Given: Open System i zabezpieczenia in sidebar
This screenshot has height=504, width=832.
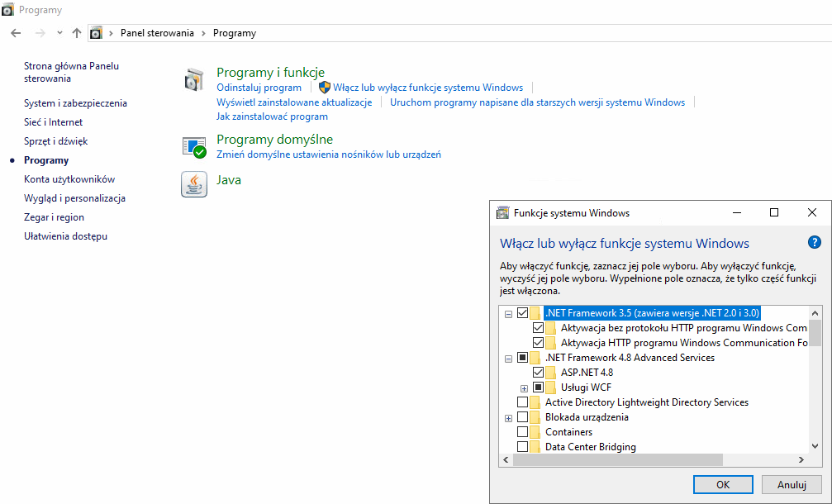Looking at the screenshot, I should click(75, 103).
